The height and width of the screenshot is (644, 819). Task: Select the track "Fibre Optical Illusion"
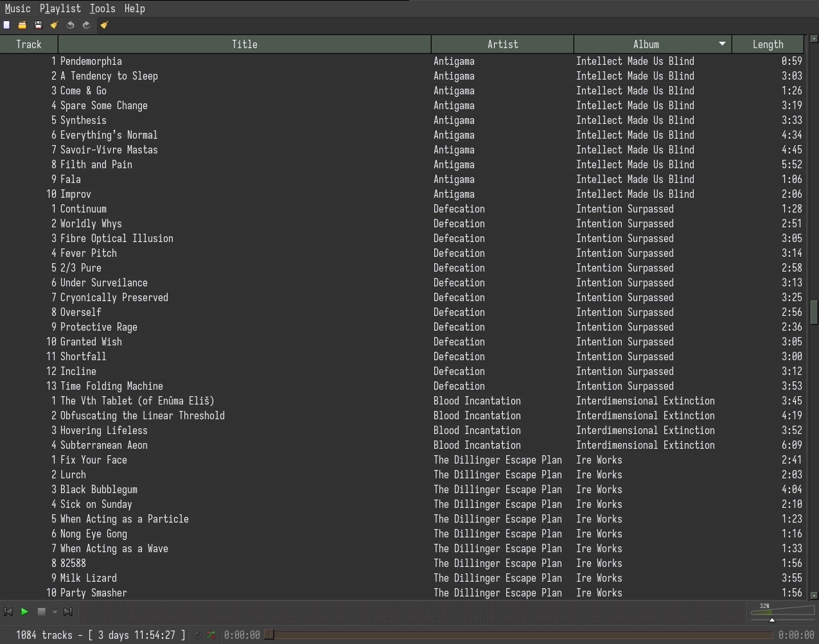(402, 238)
